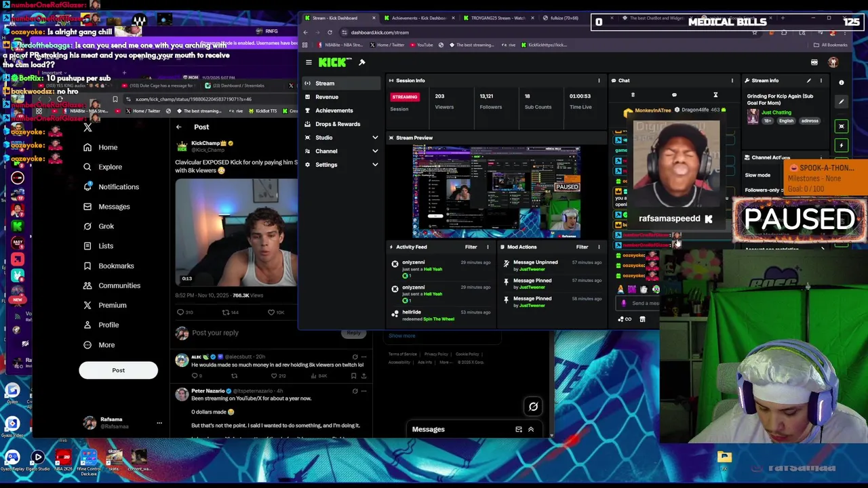
Task: Open Rafsama account options three dots
Action: point(159,423)
